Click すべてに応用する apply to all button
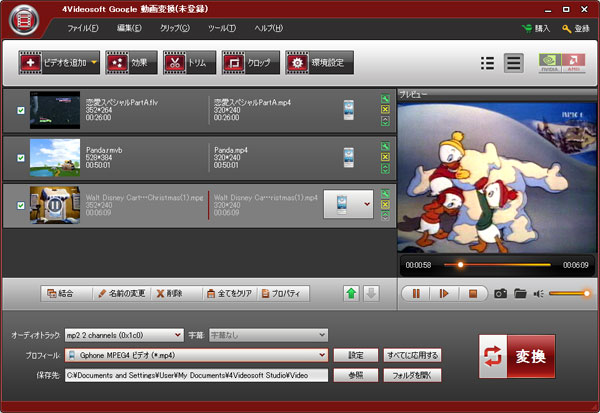600x413 pixels. [x=412, y=355]
